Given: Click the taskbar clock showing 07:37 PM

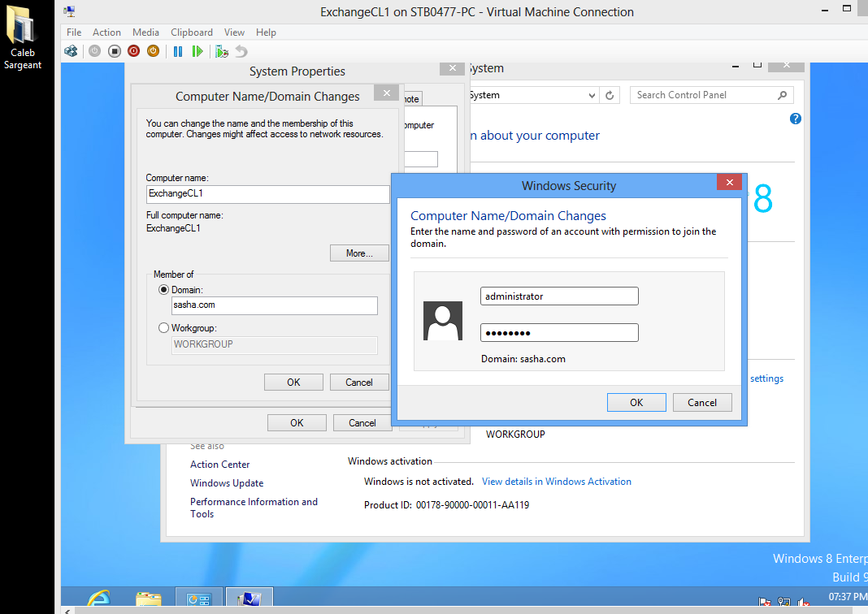Looking at the screenshot, I should pos(848,597).
